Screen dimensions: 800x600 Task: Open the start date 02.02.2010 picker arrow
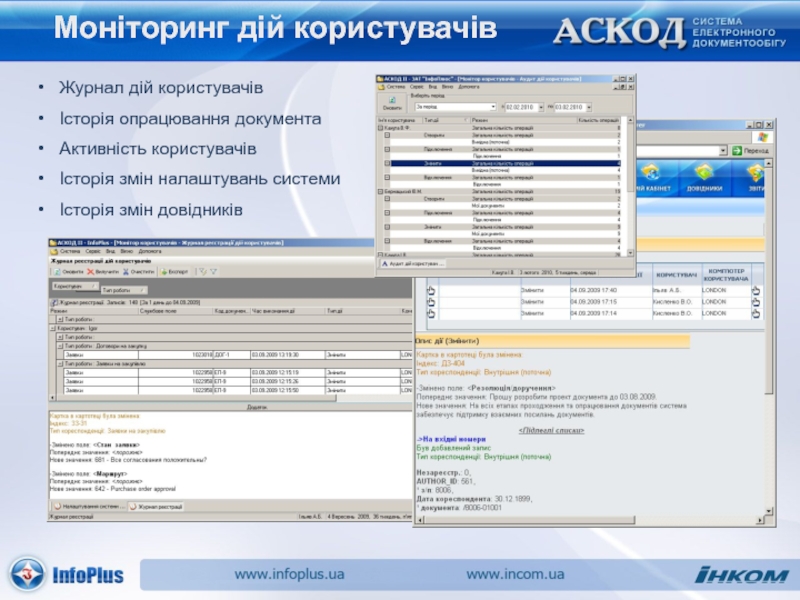coord(541,107)
